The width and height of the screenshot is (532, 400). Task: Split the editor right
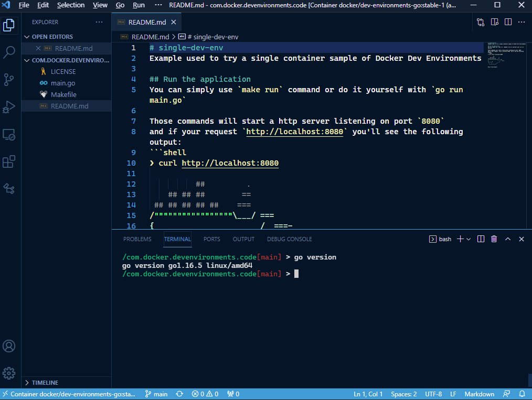508,23
